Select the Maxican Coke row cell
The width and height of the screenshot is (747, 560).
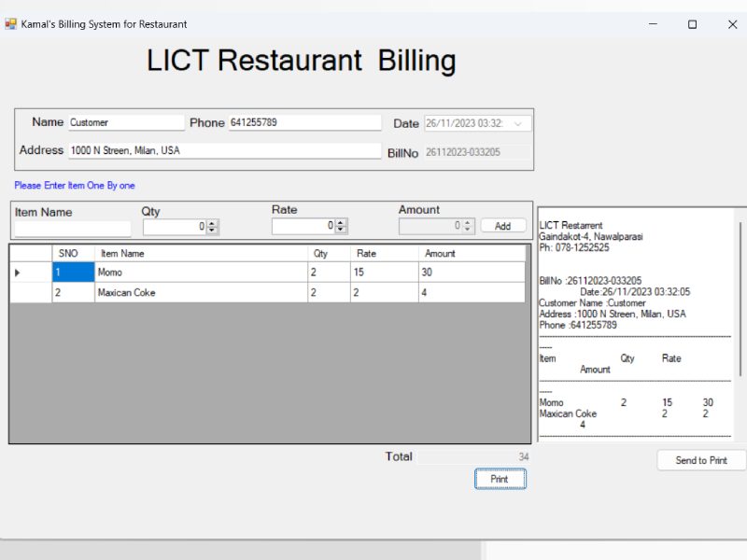(x=201, y=293)
